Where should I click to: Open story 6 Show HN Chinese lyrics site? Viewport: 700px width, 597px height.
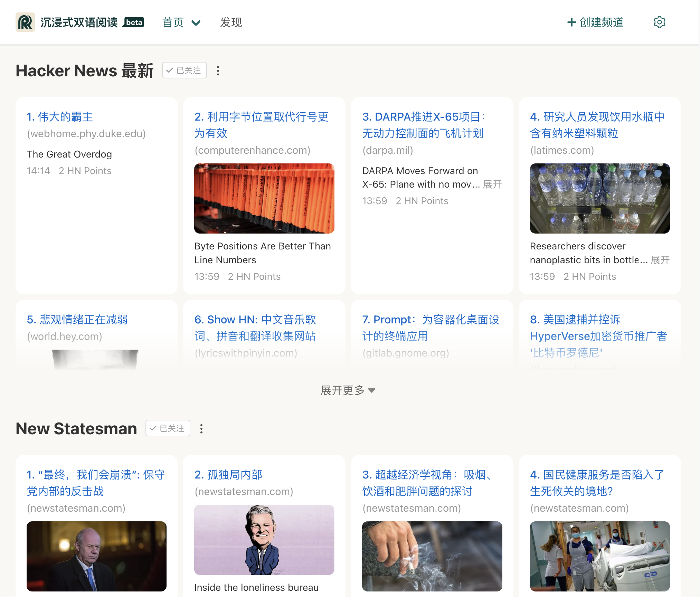(x=255, y=328)
